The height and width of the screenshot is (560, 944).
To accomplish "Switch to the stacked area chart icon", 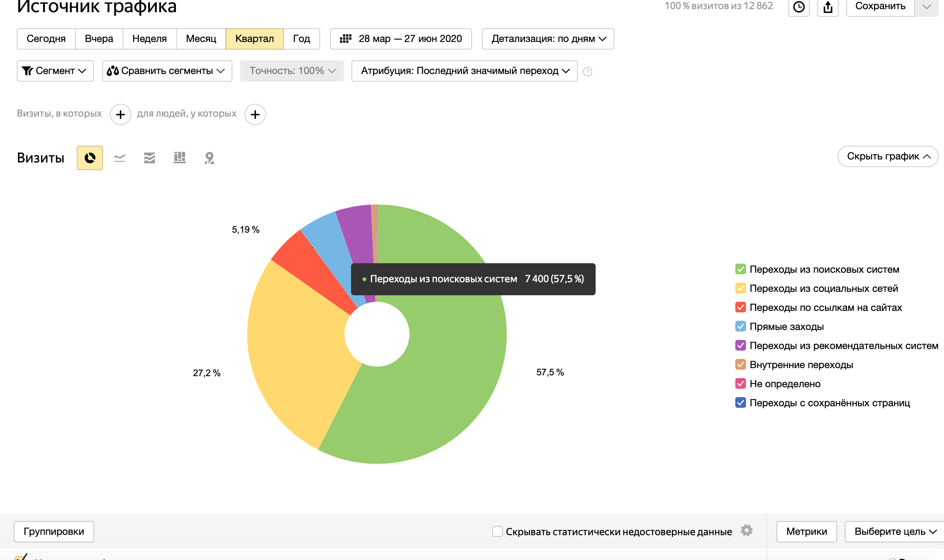I will [150, 158].
